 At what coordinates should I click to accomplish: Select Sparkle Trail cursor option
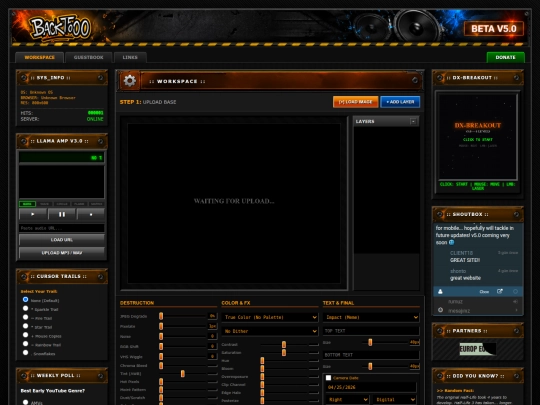point(25,309)
